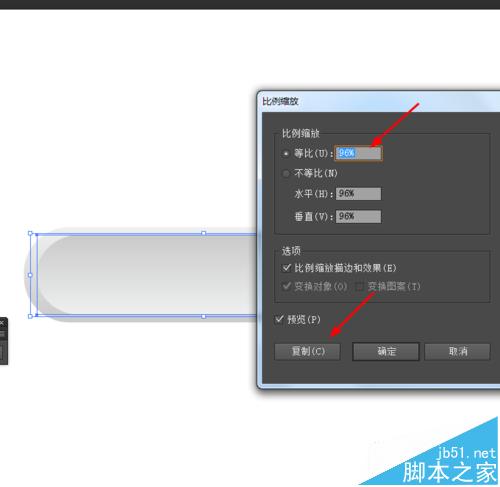This screenshot has height=487, width=500.
Task: Click the 取消 cancel button
Action: 457,351
